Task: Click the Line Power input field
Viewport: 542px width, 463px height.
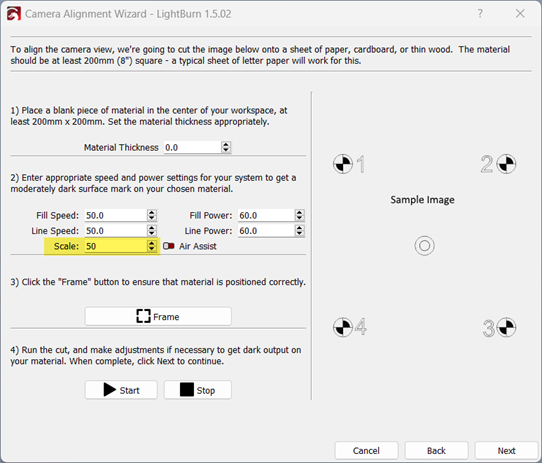Action: point(267,231)
